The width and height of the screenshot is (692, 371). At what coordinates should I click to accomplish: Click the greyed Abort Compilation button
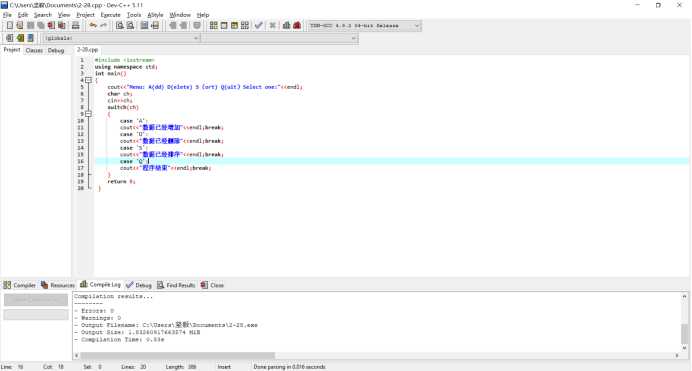(36, 300)
